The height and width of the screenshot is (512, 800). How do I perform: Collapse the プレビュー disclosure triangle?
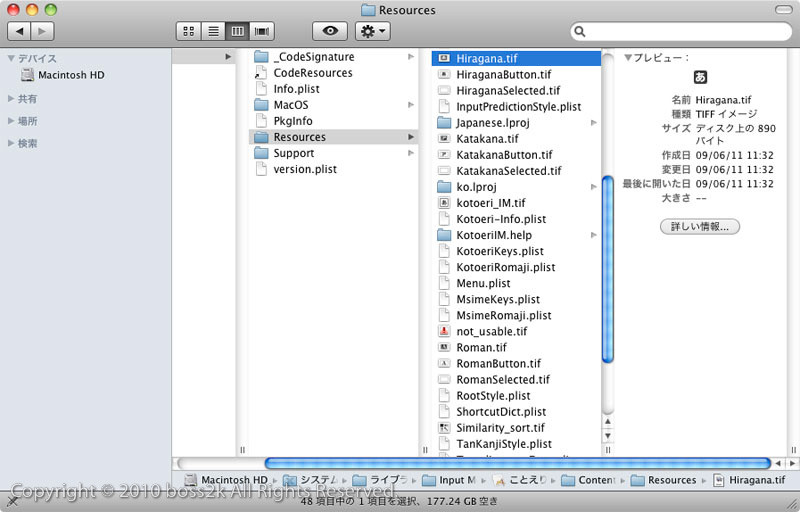pos(628,58)
